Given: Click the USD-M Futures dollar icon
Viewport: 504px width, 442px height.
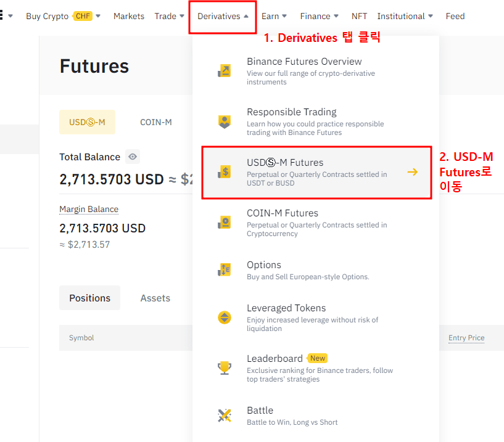Looking at the screenshot, I should [225, 172].
